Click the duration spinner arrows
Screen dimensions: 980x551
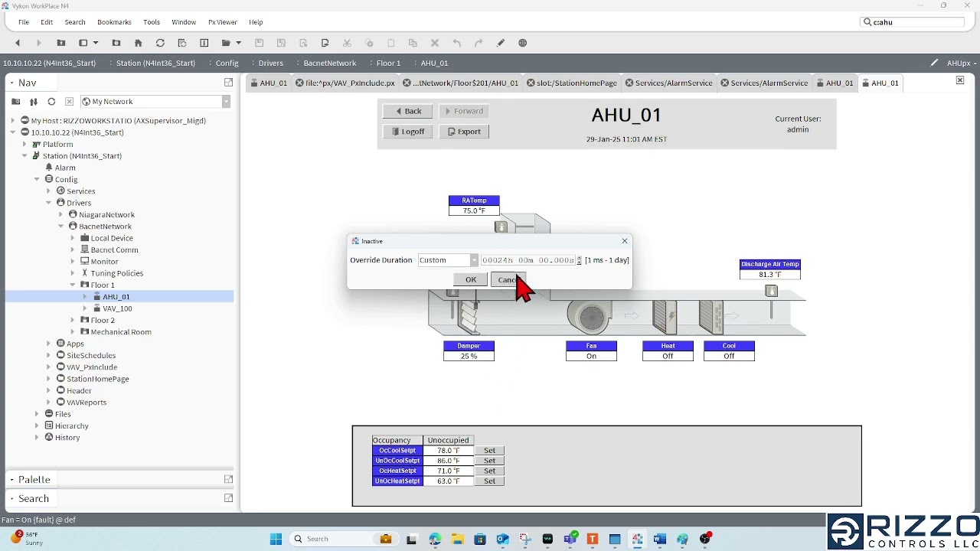coord(580,260)
